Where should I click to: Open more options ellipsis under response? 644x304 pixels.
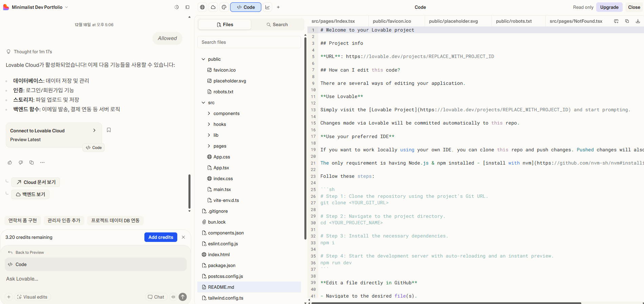coord(42,163)
